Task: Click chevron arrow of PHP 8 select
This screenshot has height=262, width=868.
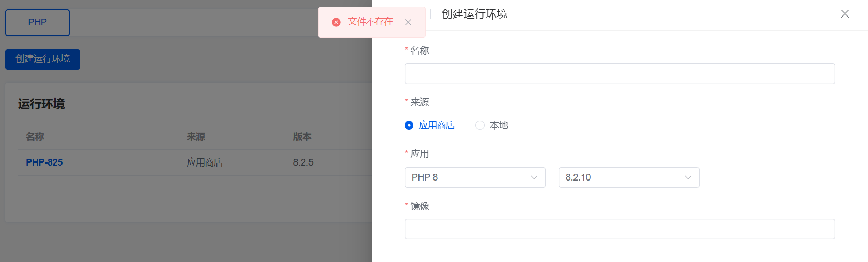Action: [x=534, y=177]
